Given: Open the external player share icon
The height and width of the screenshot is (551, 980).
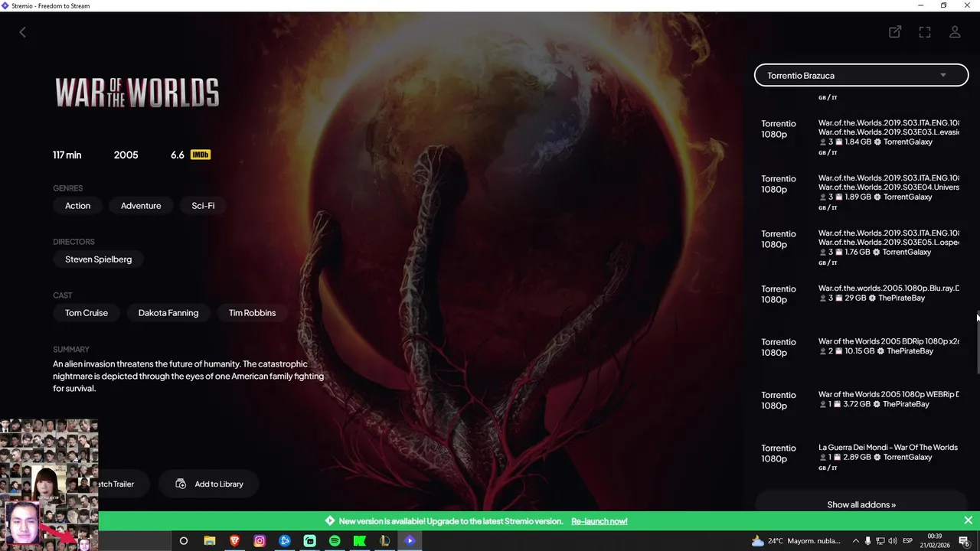Looking at the screenshot, I should pos(895,32).
